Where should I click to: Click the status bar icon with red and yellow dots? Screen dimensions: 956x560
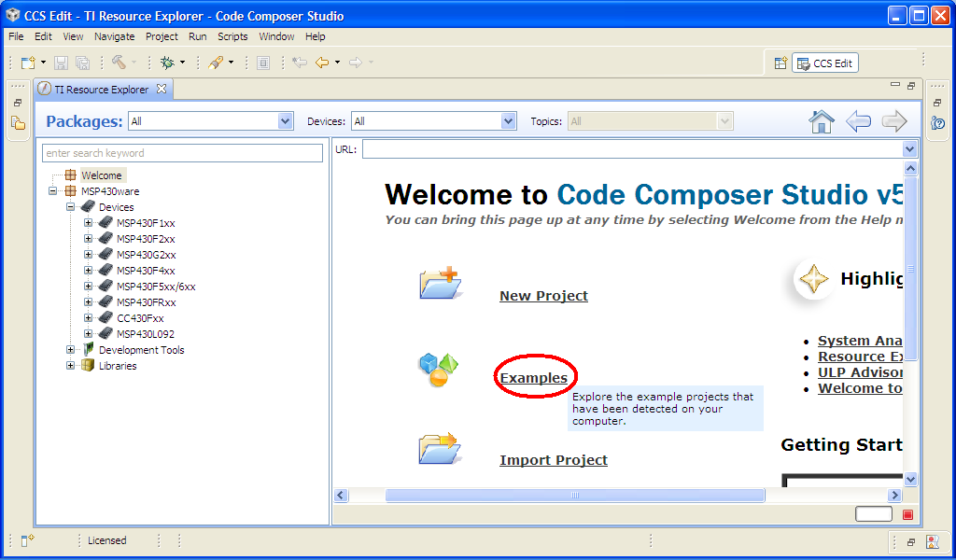(x=933, y=541)
